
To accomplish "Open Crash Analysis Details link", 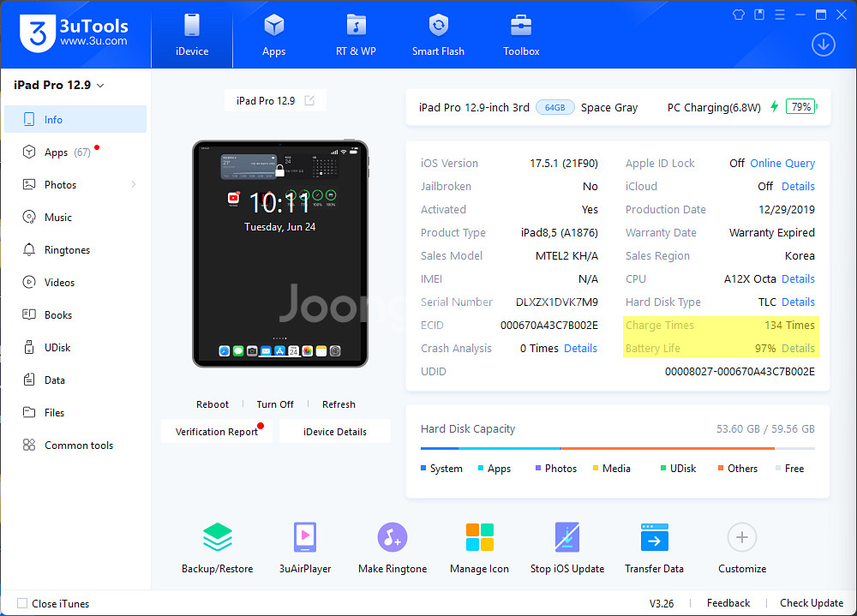I will coord(580,348).
